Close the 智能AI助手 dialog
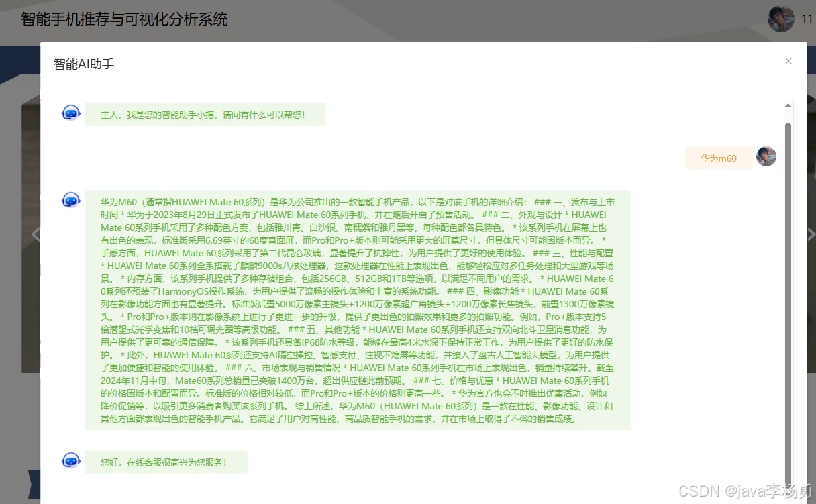The image size is (816, 504). coord(788,61)
